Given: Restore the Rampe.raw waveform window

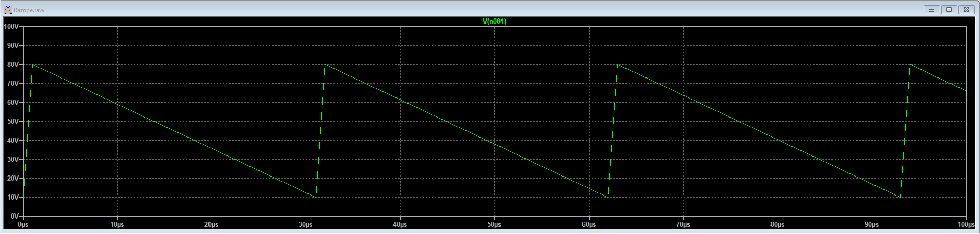Looking at the screenshot, I should [x=949, y=10].
